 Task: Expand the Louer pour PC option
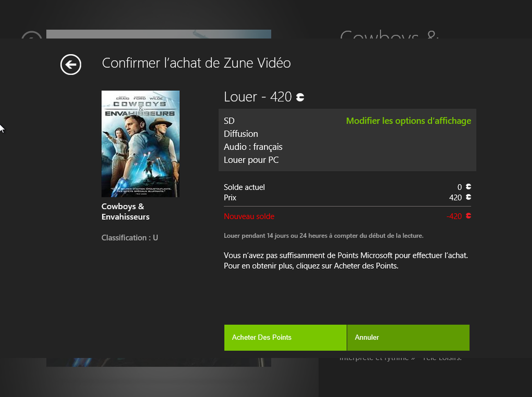[x=250, y=159]
